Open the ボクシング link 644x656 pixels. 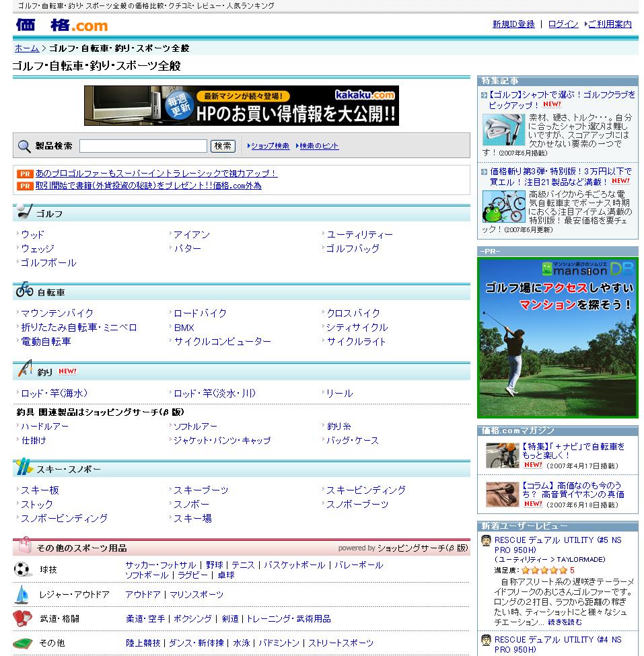[x=192, y=619]
